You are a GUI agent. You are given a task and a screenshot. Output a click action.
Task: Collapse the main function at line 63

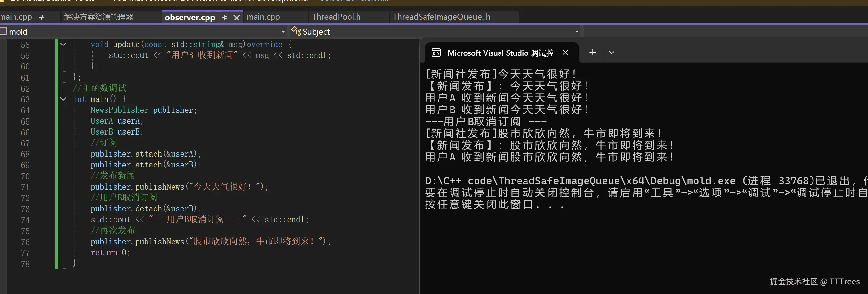63,99
